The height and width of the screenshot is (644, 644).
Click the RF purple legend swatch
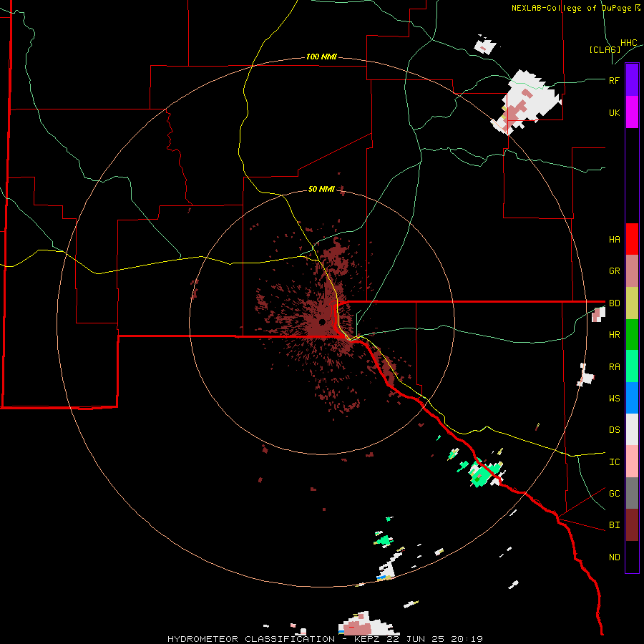[632, 80]
